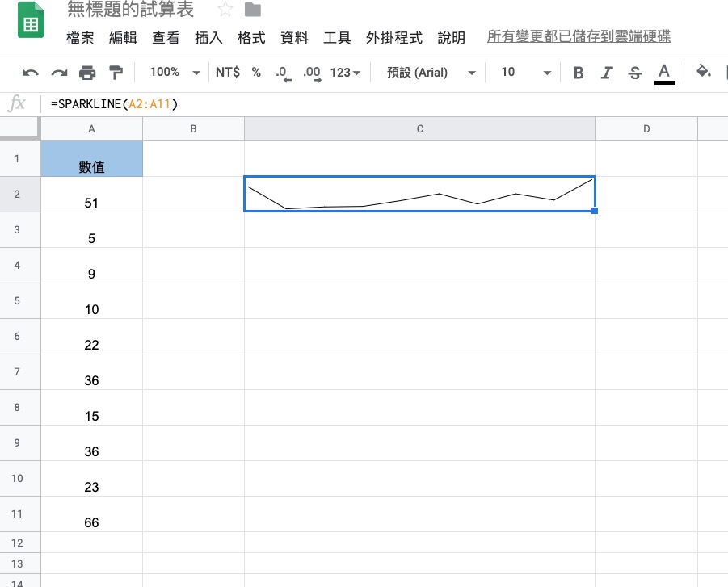Viewport: 728px width, 587px height.
Task: Select the 數值 header cell
Action: coord(91,159)
